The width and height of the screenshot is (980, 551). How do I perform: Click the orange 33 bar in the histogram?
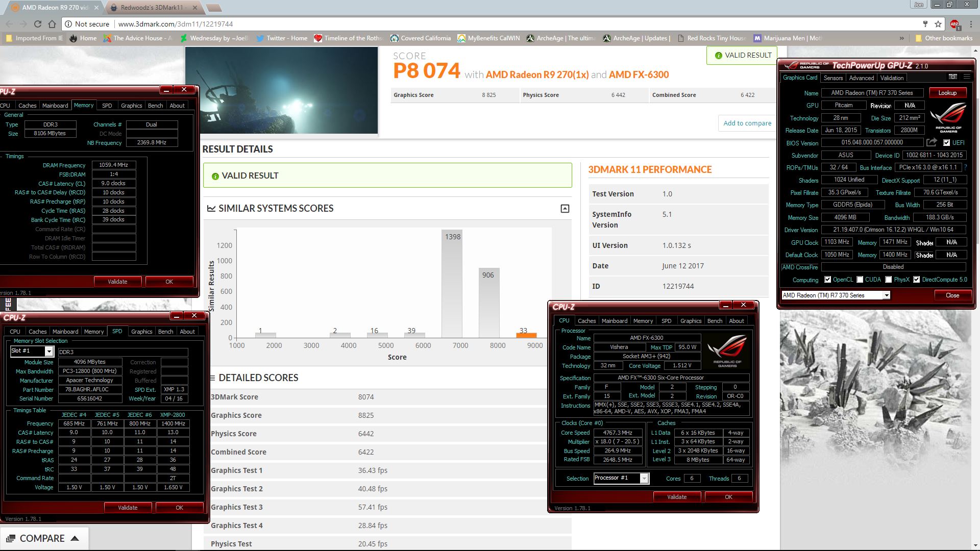click(x=526, y=335)
